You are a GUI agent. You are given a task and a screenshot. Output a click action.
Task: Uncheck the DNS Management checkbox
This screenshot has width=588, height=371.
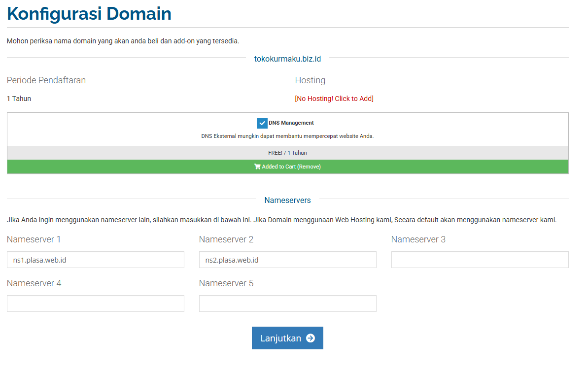262,123
